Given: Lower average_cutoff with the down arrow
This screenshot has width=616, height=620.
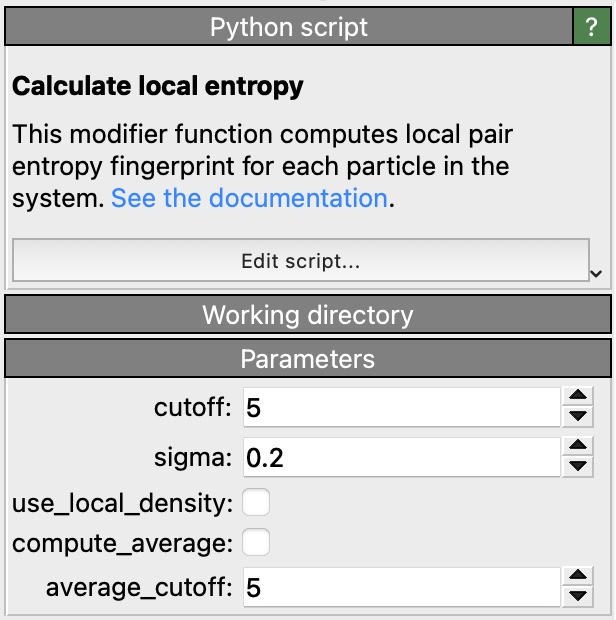Looking at the screenshot, I should click(x=577, y=596).
